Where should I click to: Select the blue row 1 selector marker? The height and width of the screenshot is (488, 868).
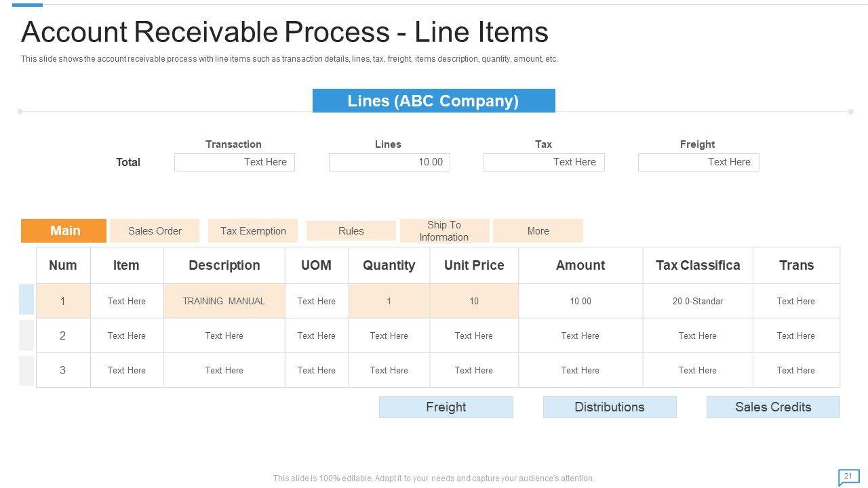[26, 300]
